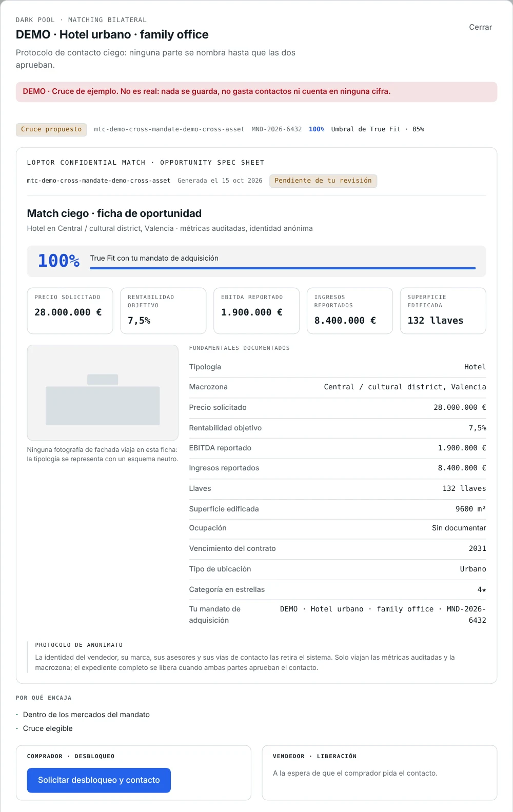This screenshot has width=513, height=812.
Task: Click the Cerrar button
Action: pos(480,27)
